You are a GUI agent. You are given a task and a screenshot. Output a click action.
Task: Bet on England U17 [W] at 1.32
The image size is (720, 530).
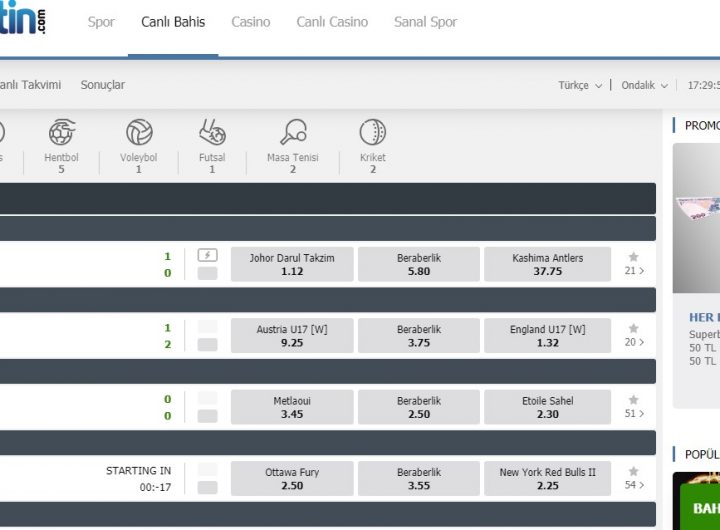coord(547,336)
